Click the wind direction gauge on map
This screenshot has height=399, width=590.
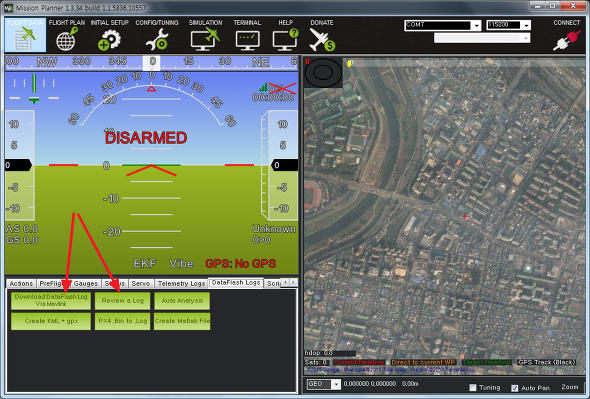point(323,73)
